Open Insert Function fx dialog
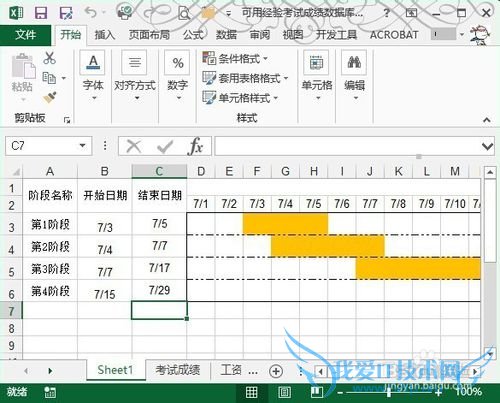This screenshot has width=500, height=403. [x=195, y=146]
